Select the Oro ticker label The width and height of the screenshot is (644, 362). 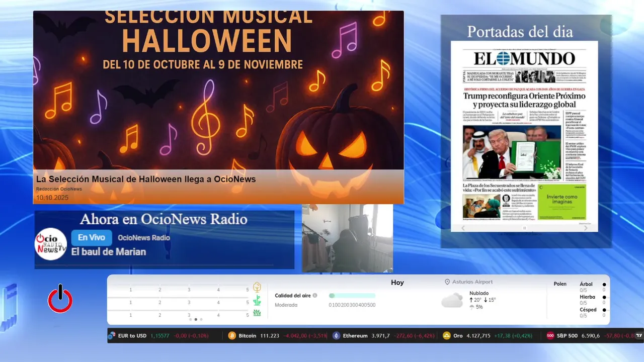point(458,335)
